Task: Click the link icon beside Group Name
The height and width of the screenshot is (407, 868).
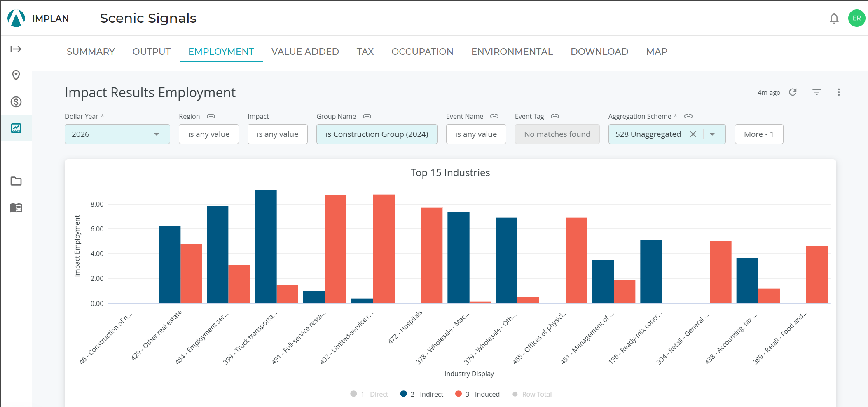Action: [367, 116]
